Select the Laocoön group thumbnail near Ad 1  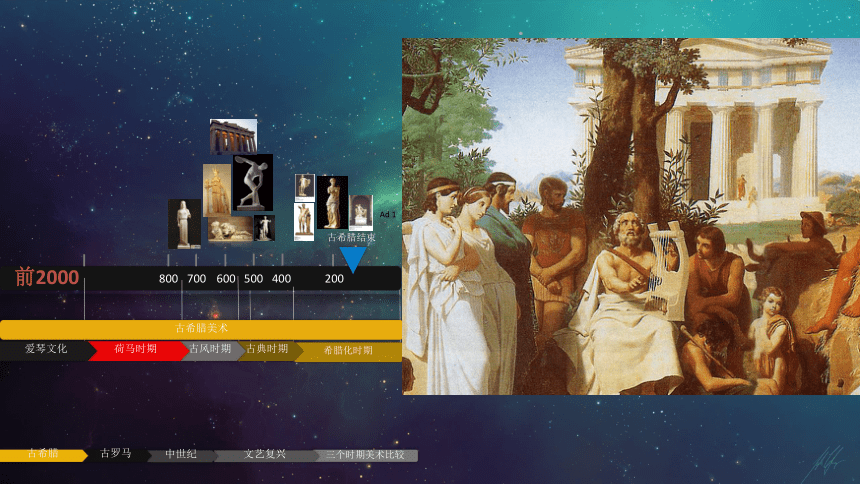[x=361, y=213]
